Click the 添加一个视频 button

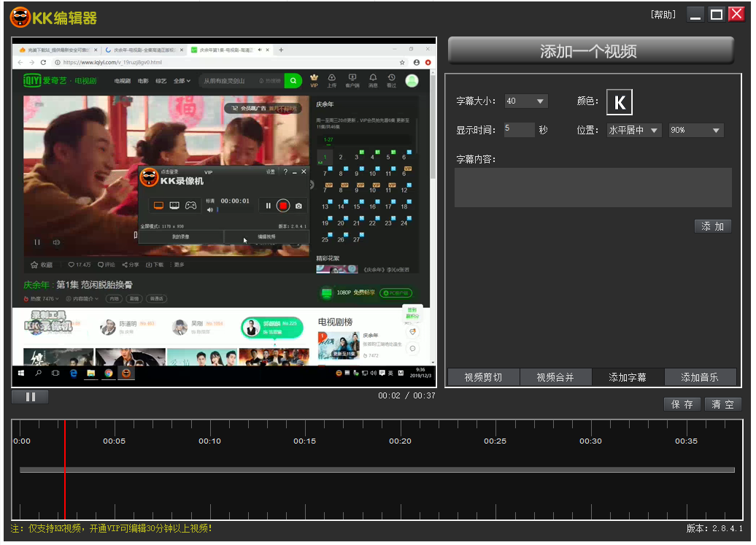click(x=590, y=51)
